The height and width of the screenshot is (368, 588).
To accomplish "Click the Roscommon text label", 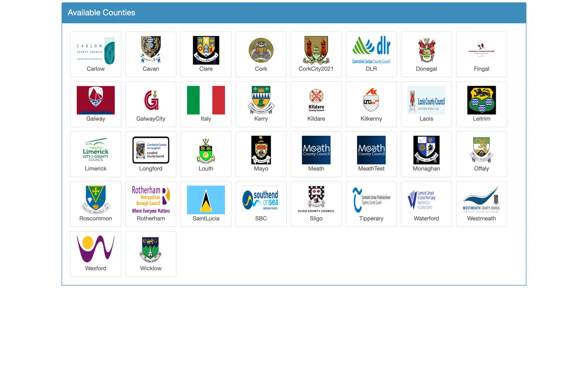I will (x=96, y=218).
